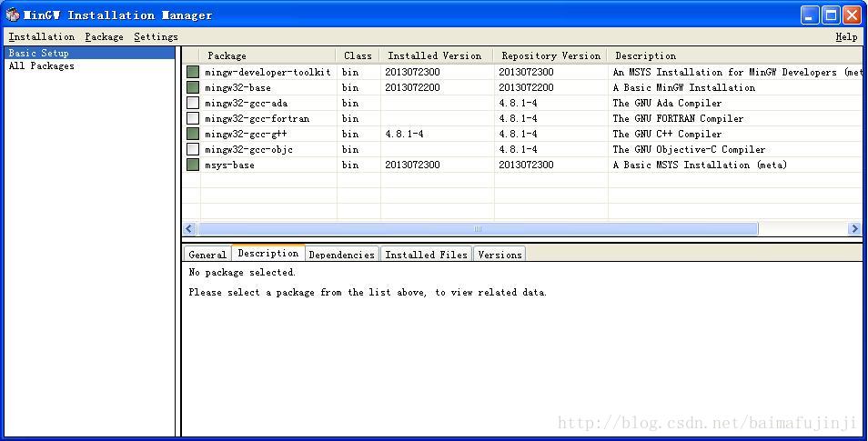The width and height of the screenshot is (868, 441).
Task: Select All Packages in the left pane
Action: (x=42, y=65)
